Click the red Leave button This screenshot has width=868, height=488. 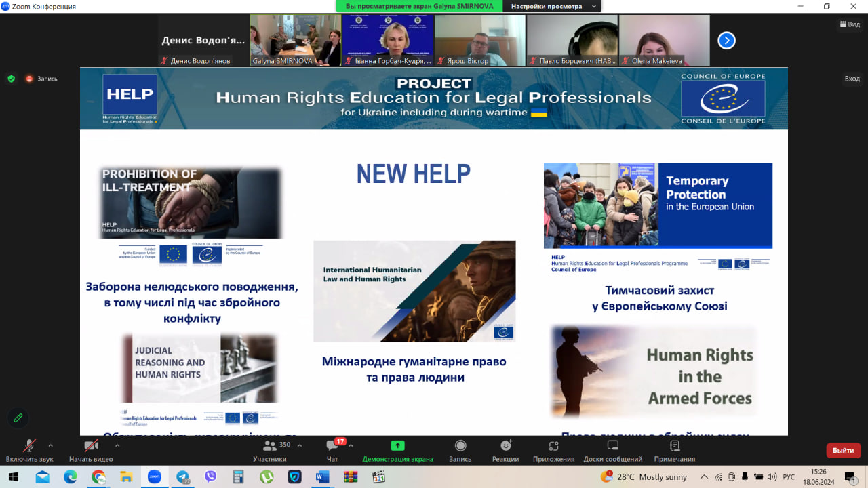(844, 450)
